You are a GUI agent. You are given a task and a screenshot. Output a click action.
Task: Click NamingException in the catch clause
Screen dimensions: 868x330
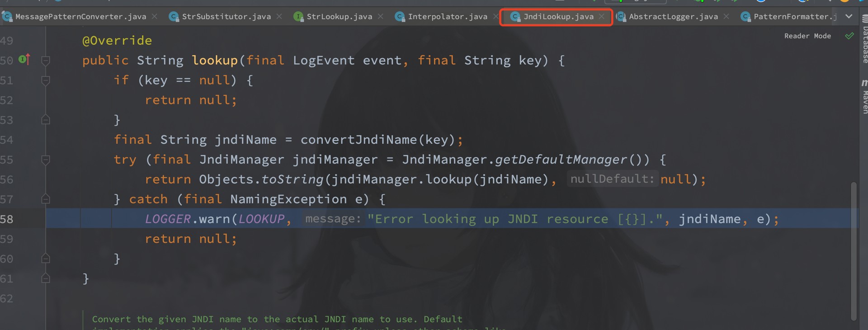point(288,199)
